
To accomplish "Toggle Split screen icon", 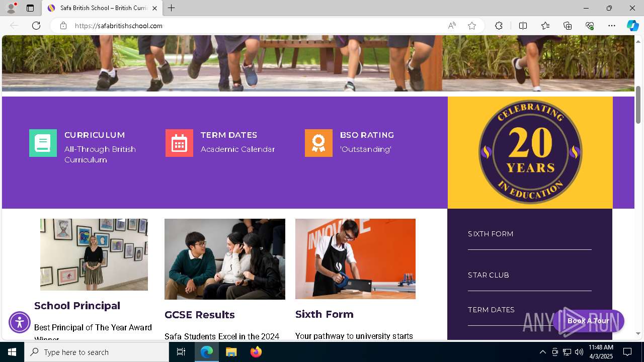I will pos(523,26).
